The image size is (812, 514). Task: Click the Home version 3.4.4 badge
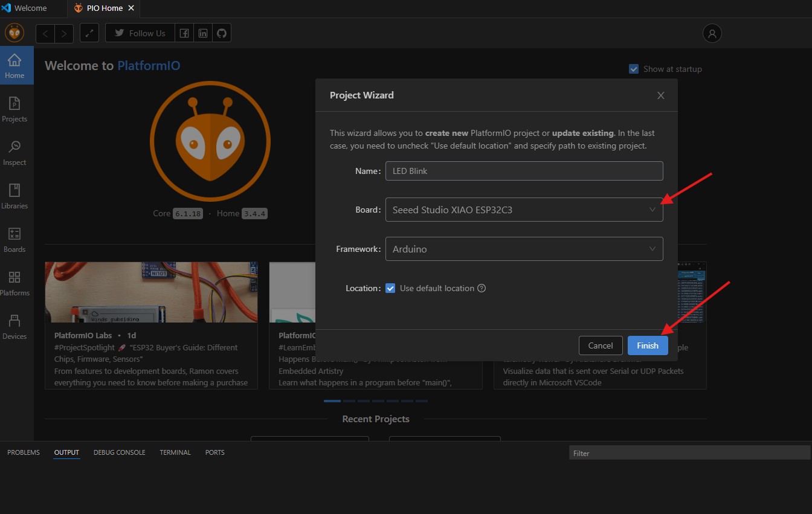click(254, 213)
